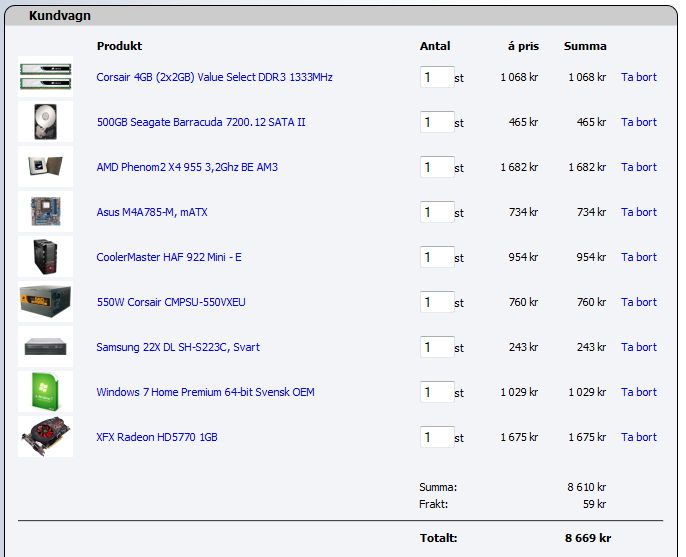Open the AMD Phenom2 X4 955 product link
Viewport: 686px width, 557px height.
(x=187, y=167)
